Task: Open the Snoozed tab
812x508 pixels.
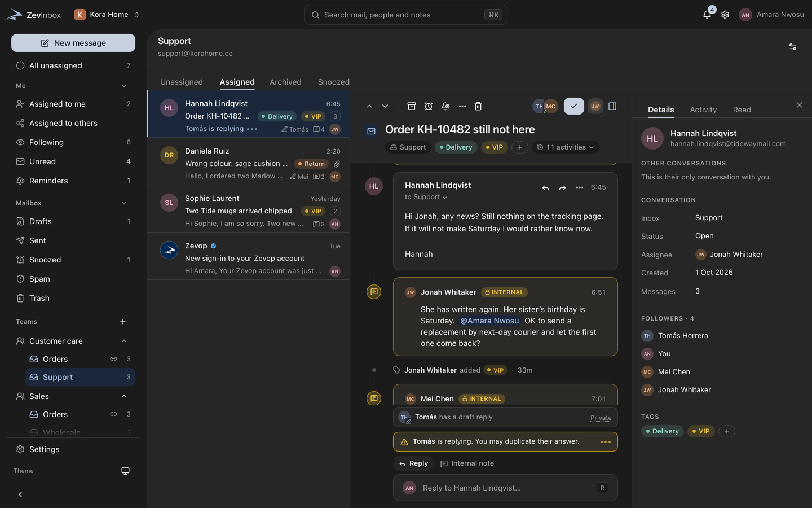Action: tap(334, 82)
